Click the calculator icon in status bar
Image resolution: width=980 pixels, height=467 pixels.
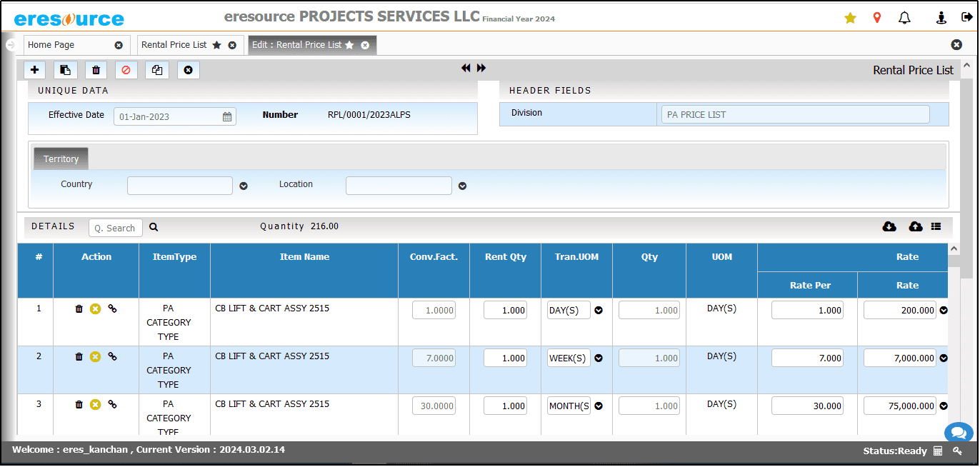tap(938, 451)
